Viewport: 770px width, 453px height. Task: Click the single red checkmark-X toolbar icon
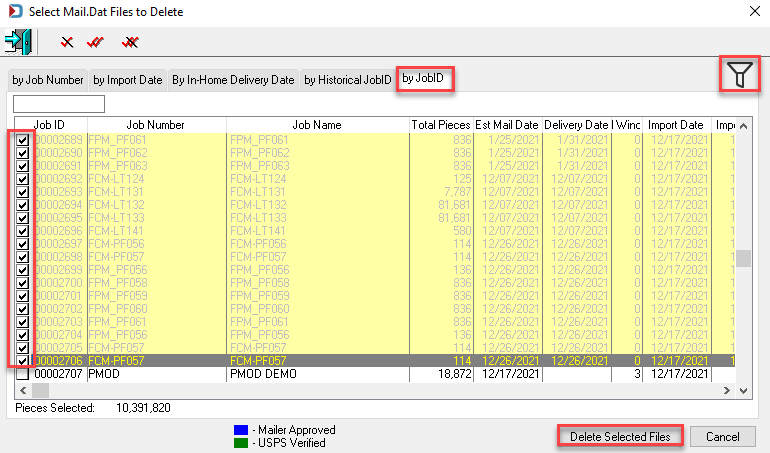pyautogui.click(x=67, y=42)
